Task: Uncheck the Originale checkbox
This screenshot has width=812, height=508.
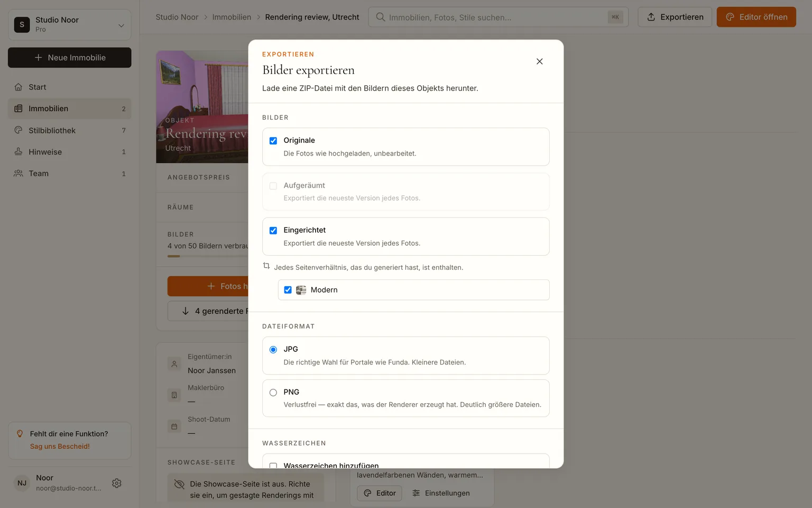Action: pos(273,141)
